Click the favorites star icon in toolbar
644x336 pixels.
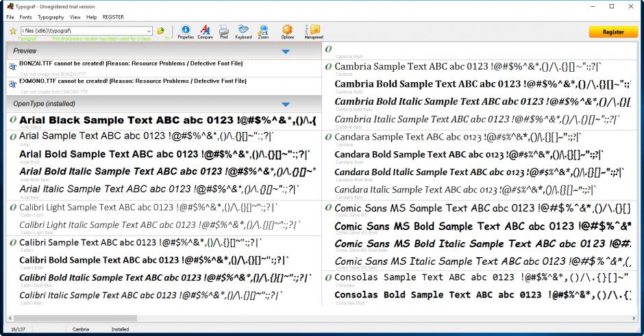click(13, 31)
